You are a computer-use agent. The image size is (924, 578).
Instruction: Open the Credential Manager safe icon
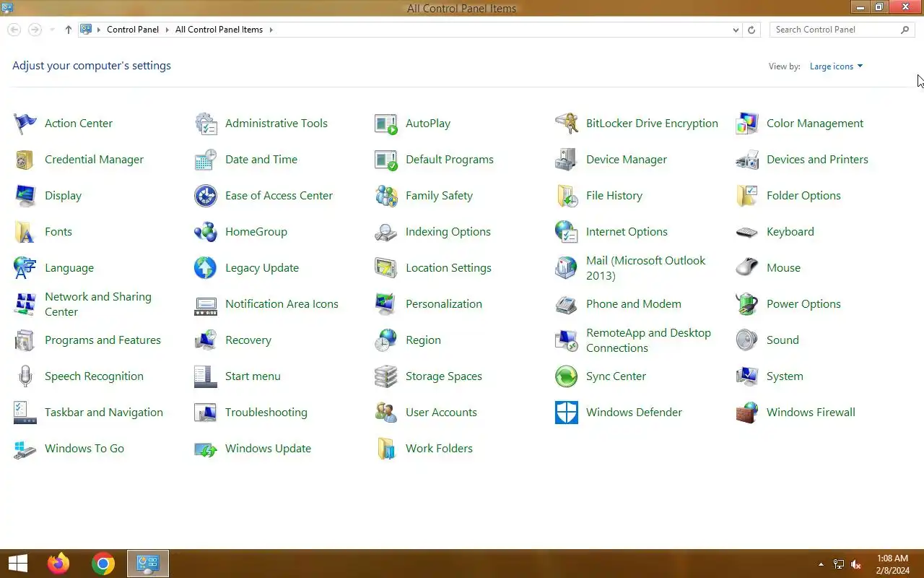pyautogui.click(x=25, y=160)
